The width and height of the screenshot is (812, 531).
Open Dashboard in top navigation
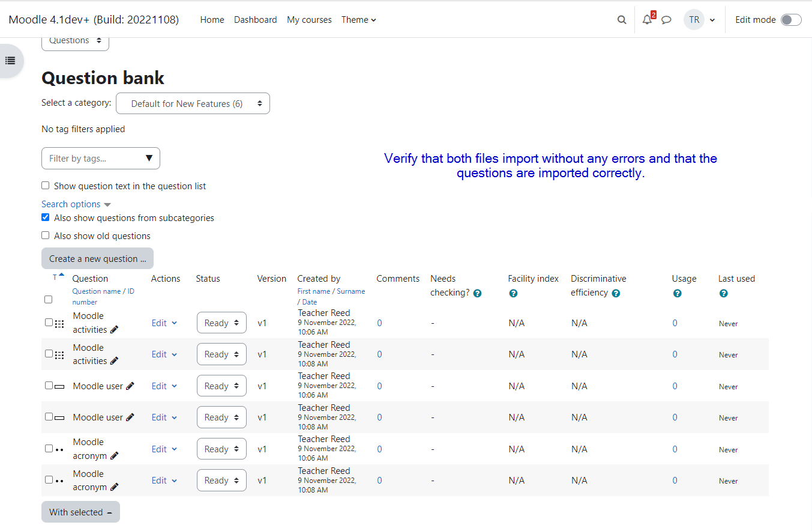[x=256, y=20]
